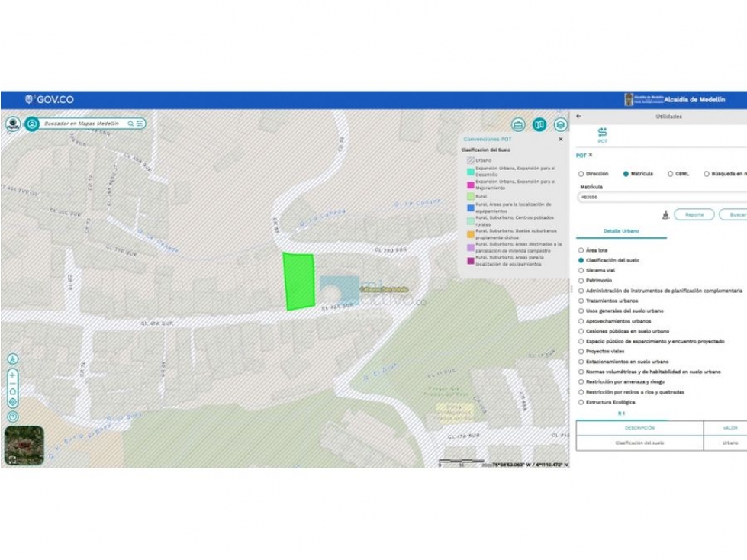Screen dimensions: 747x560
Task: Select the POT utility icon
Action: pos(603,135)
